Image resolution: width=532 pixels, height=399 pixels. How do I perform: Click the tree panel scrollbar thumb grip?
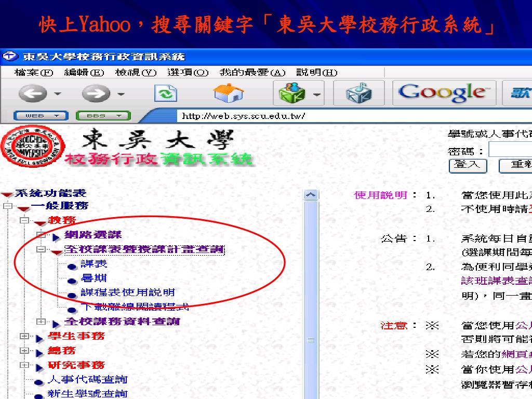[311, 340]
